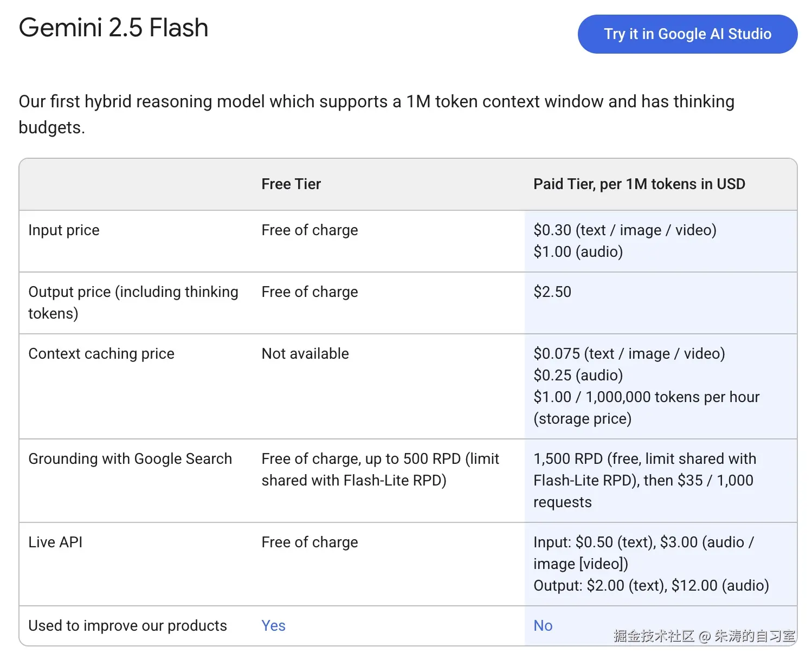Select the Free Tier column header
The width and height of the screenshot is (812, 660).
(x=291, y=184)
